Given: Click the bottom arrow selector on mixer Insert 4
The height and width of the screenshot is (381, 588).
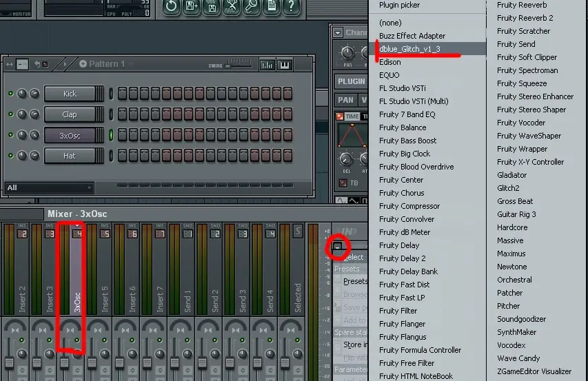Looking at the screenshot, I should coord(77,370).
